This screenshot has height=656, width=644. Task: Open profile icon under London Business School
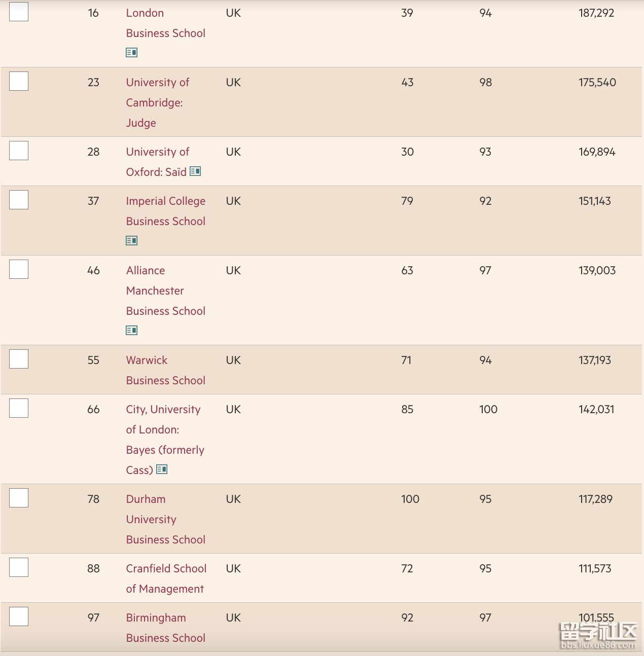click(x=131, y=52)
